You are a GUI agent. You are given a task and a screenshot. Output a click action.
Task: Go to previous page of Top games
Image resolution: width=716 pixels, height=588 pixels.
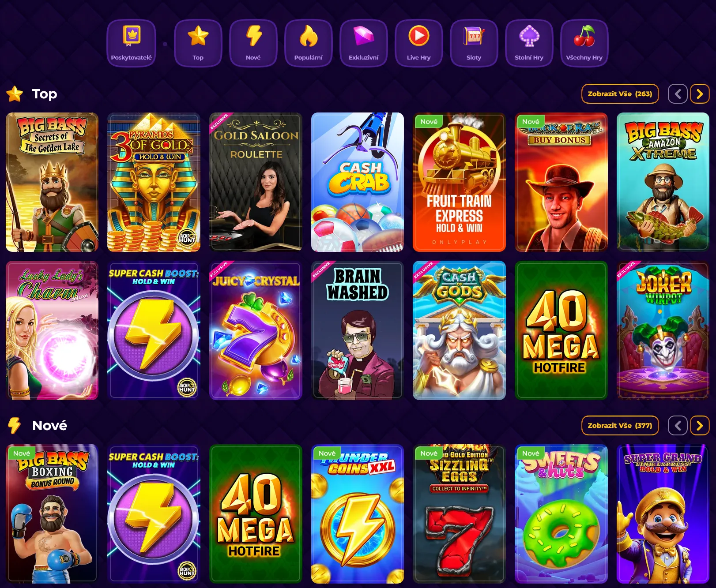click(x=678, y=94)
